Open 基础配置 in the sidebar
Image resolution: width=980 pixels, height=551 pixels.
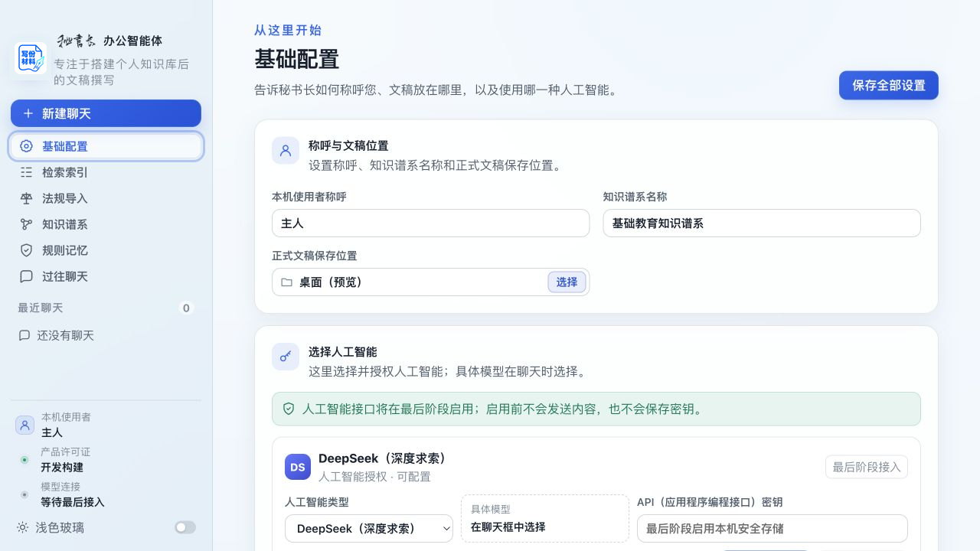[x=106, y=146]
